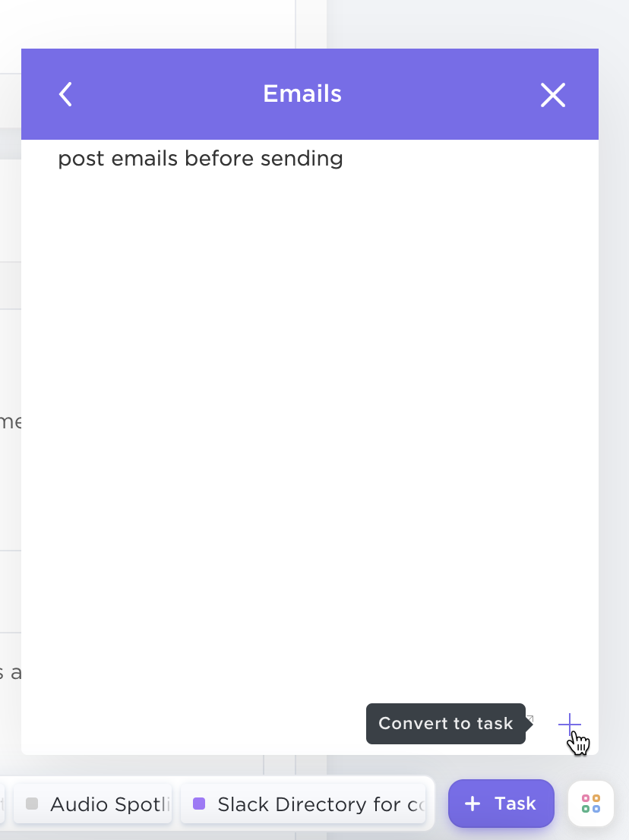Viewport: 629px width, 840px height.
Task: Close the Emails notepad panel
Action: pos(553,95)
